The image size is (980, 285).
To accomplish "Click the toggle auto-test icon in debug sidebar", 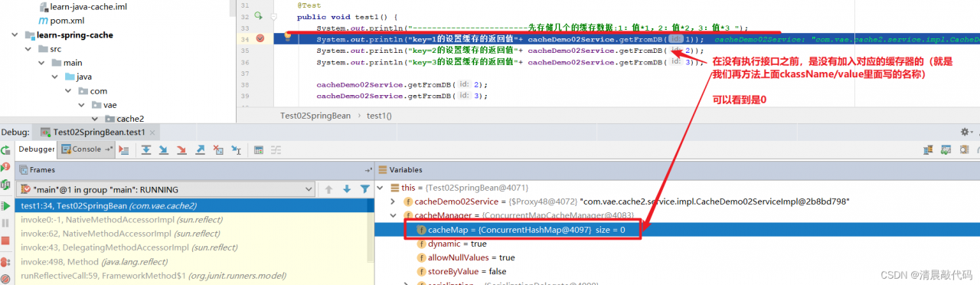I will 6,185.
